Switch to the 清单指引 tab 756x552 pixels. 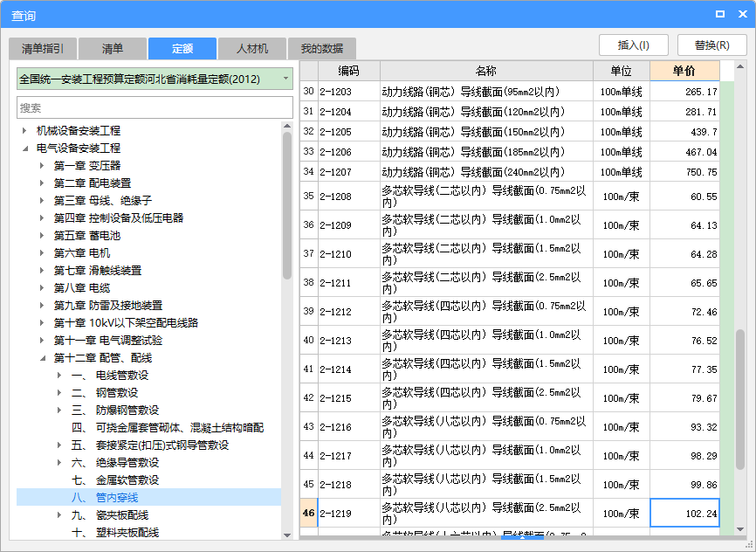click(x=43, y=49)
